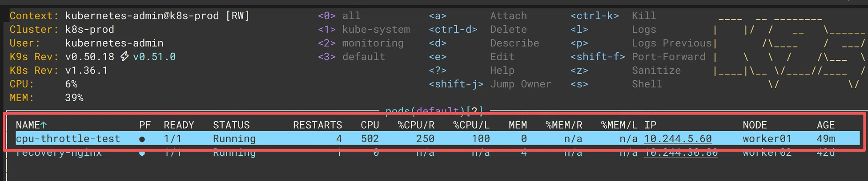Image resolution: width=868 pixels, height=181 pixels.
Task: Click the Attach command hint
Action: (x=508, y=16)
